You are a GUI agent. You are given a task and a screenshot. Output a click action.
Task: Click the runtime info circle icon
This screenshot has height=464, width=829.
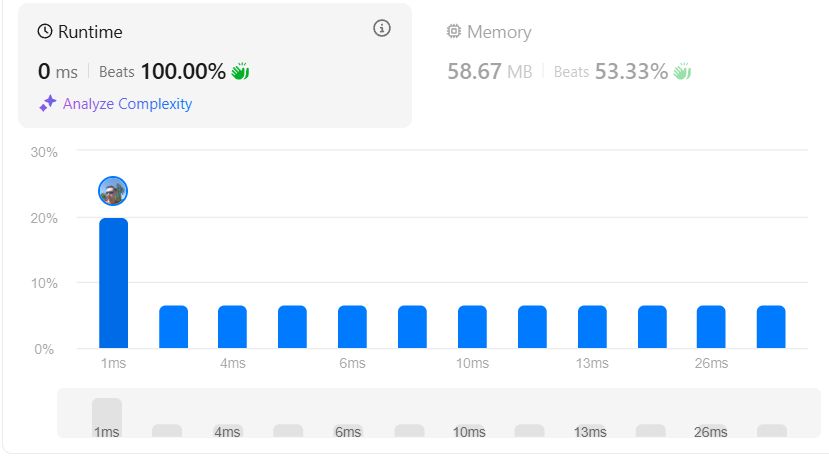(381, 28)
